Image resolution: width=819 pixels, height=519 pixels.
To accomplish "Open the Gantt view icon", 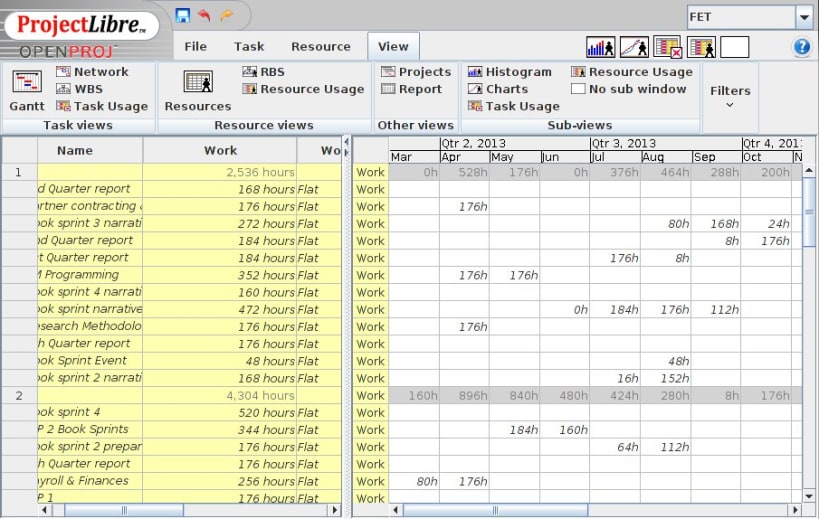I will tap(27, 82).
